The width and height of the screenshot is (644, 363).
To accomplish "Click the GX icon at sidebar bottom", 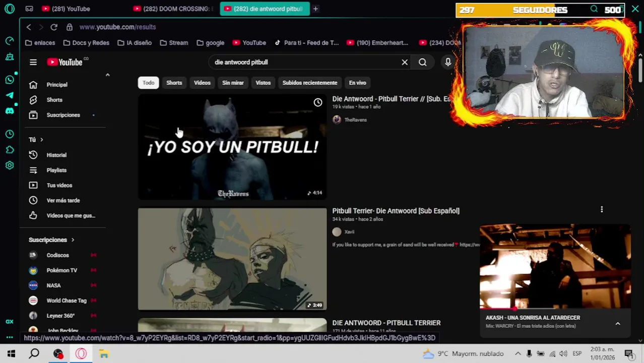I will (x=10, y=321).
